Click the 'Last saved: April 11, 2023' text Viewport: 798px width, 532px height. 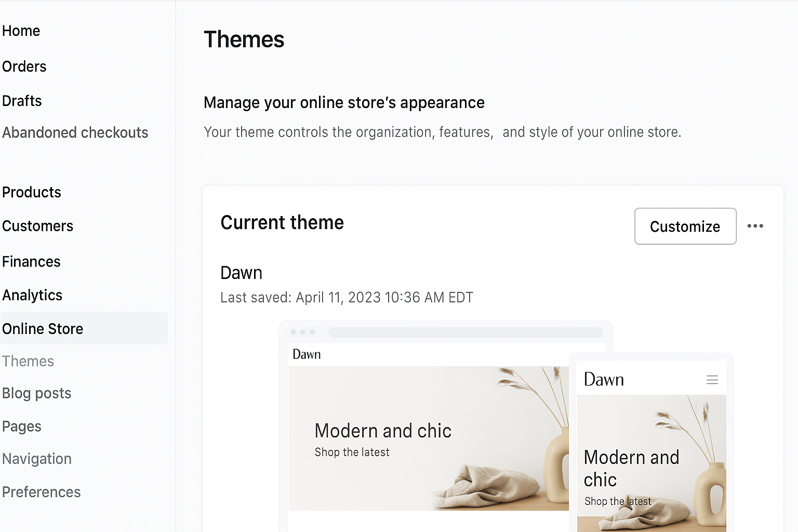[x=347, y=298]
